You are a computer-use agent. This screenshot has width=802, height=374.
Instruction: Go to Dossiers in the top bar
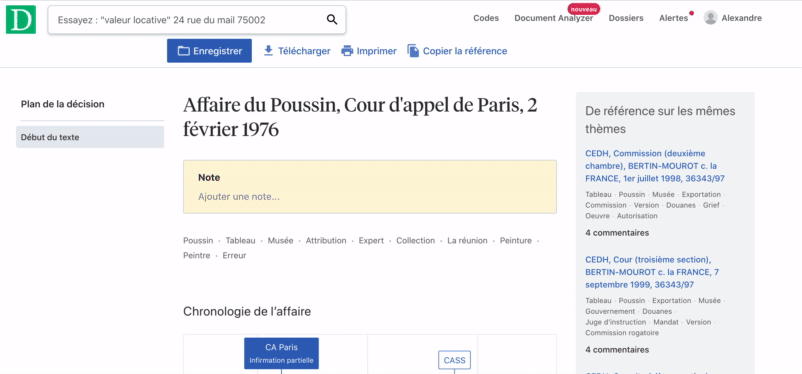[626, 18]
